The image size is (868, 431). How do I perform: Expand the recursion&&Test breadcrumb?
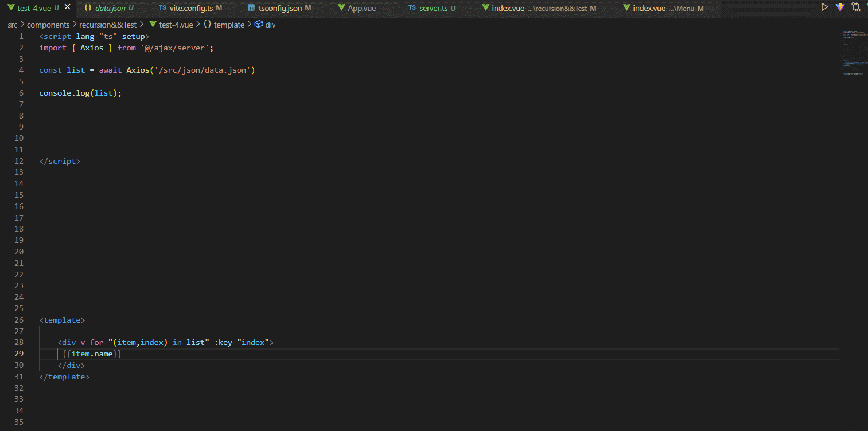click(108, 25)
